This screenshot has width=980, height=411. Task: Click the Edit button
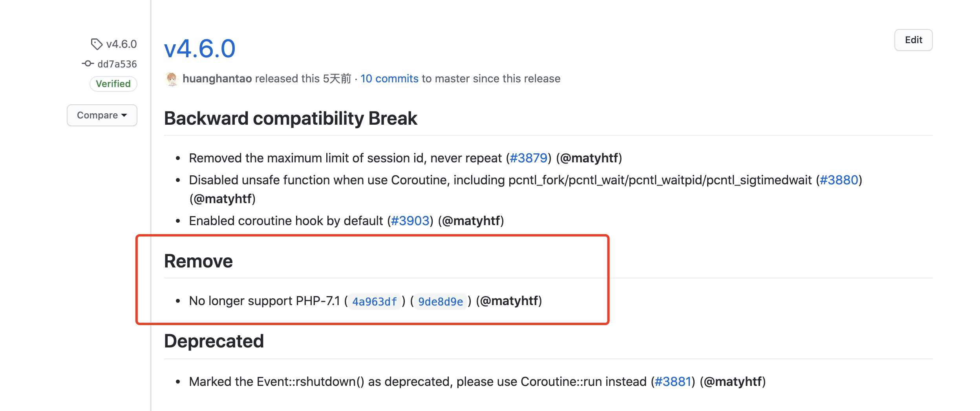[x=913, y=40]
